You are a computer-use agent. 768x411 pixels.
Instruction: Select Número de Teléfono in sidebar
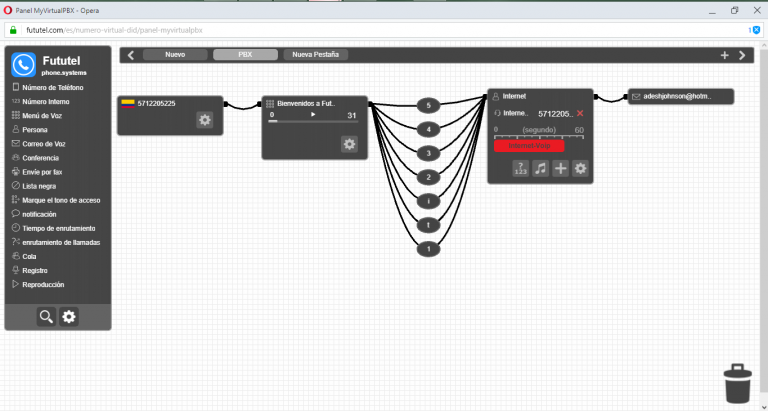pos(48,88)
